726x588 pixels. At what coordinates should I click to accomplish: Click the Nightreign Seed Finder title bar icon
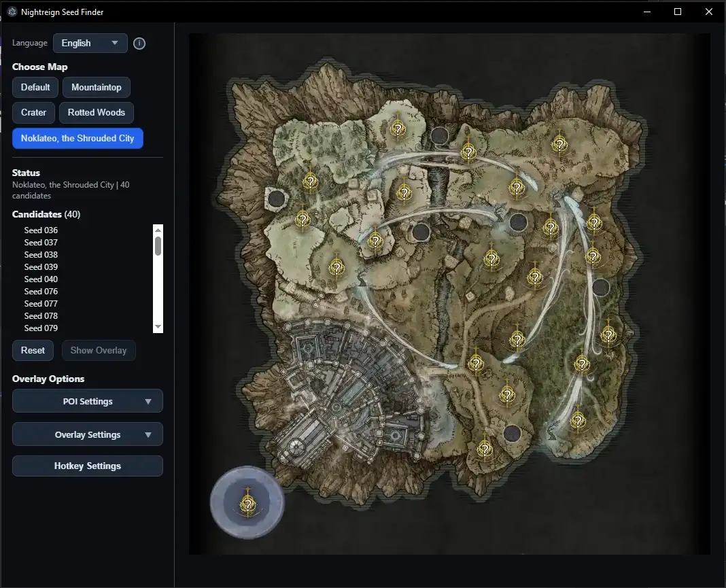pyautogui.click(x=12, y=12)
